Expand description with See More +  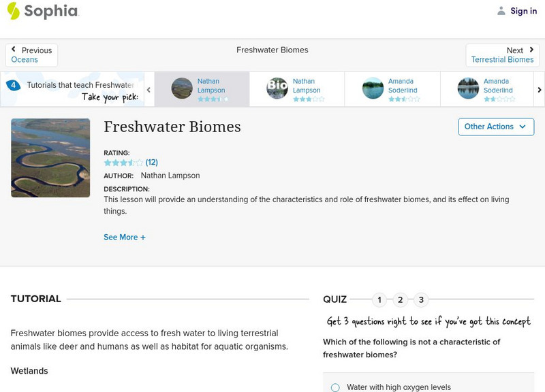(125, 238)
